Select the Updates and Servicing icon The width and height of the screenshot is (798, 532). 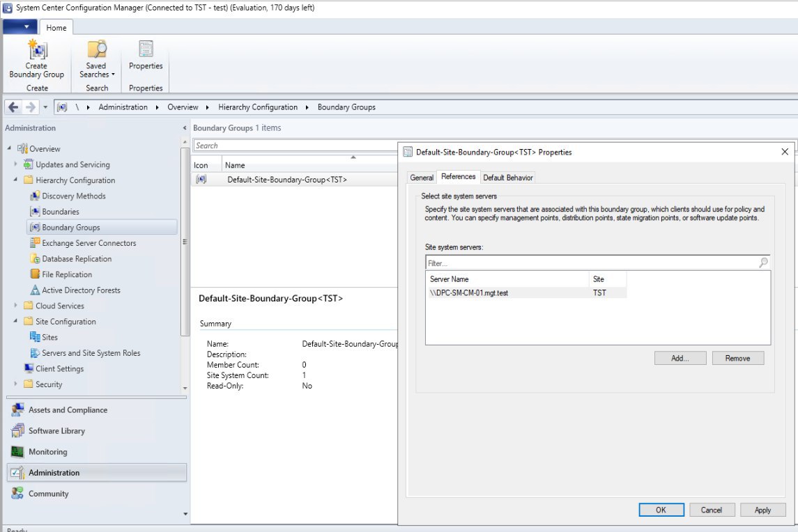click(x=29, y=164)
